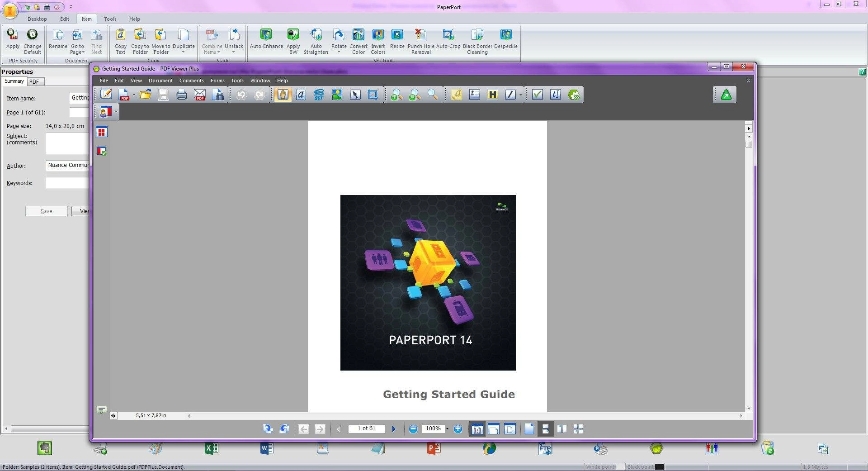Click the binoculars search icon

(x=217, y=95)
